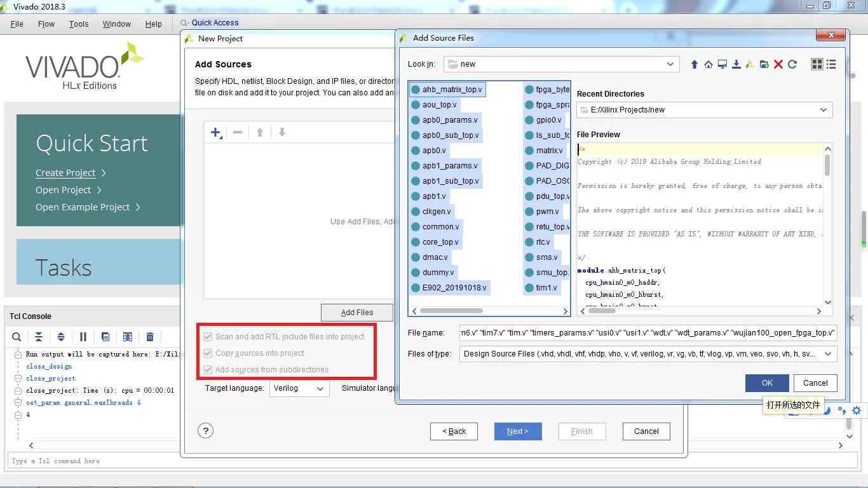868x488 pixels.
Task: Collapse the close_project Tcl Console entry
Action: (x=18, y=379)
